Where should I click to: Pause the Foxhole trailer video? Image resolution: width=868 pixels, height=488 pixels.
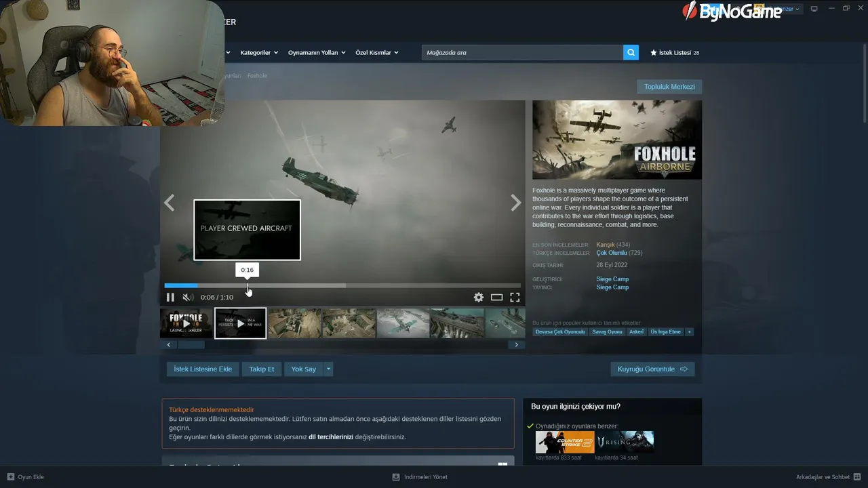[x=170, y=298]
